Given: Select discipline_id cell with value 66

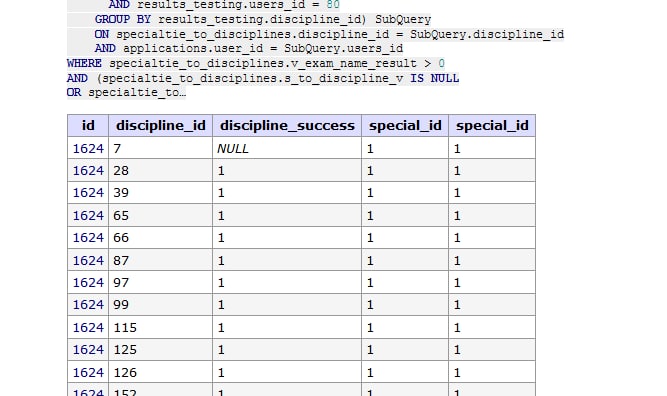Looking at the screenshot, I should (160, 238).
